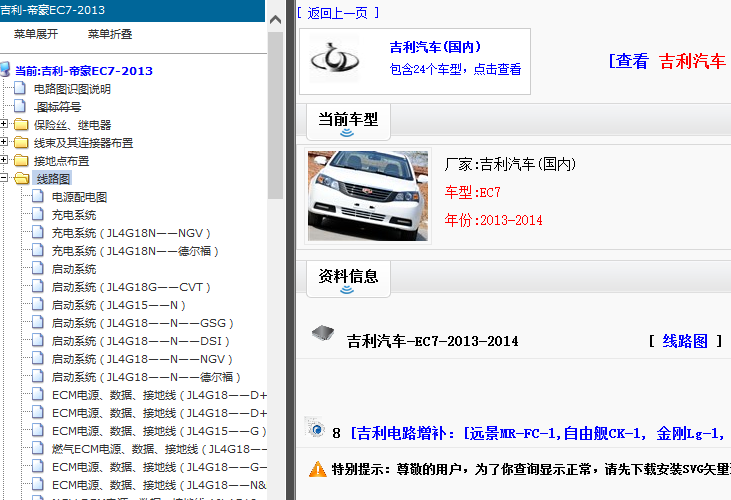Open the plain 充电系统 diagram
731x500 pixels.
[74, 215]
